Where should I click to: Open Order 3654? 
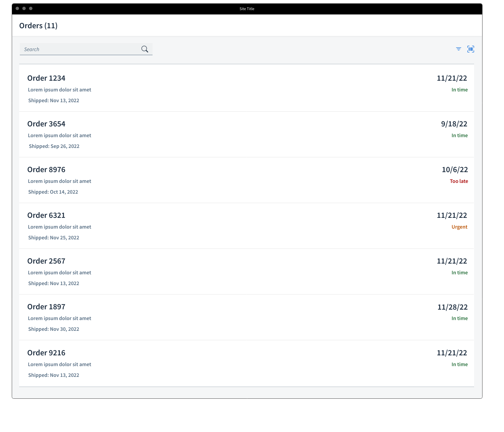pos(247,134)
